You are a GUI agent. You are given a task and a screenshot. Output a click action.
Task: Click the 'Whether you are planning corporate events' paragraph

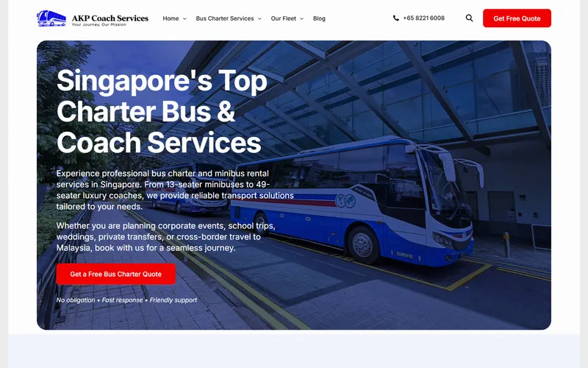pos(166,237)
